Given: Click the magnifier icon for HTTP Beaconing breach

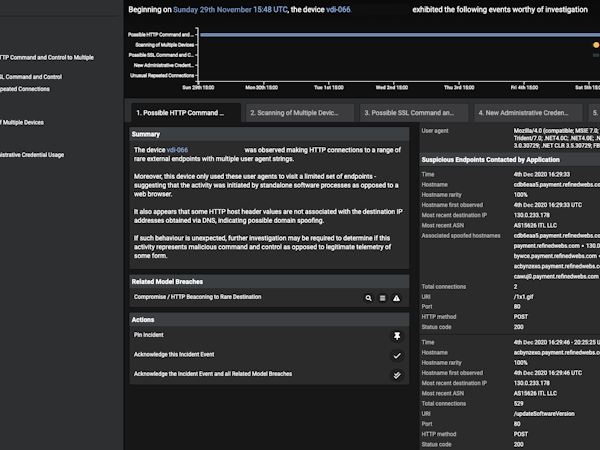Looking at the screenshot, I should 368,298.
